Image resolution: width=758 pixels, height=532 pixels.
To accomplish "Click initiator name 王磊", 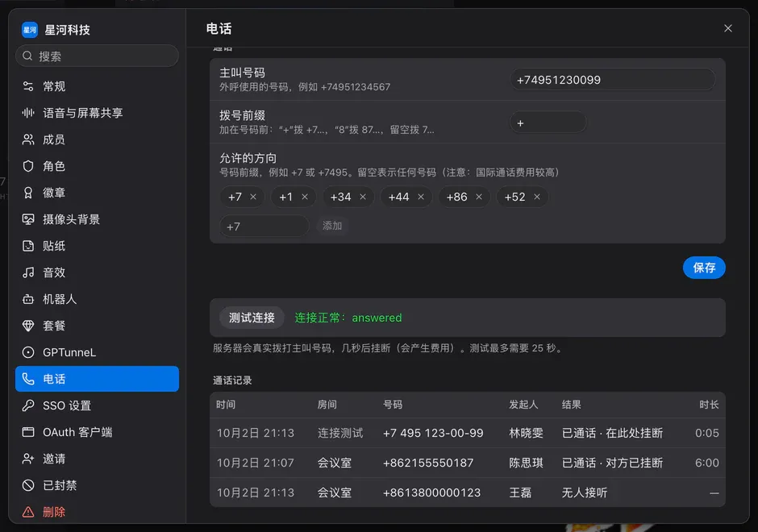I will coord(520,493).
